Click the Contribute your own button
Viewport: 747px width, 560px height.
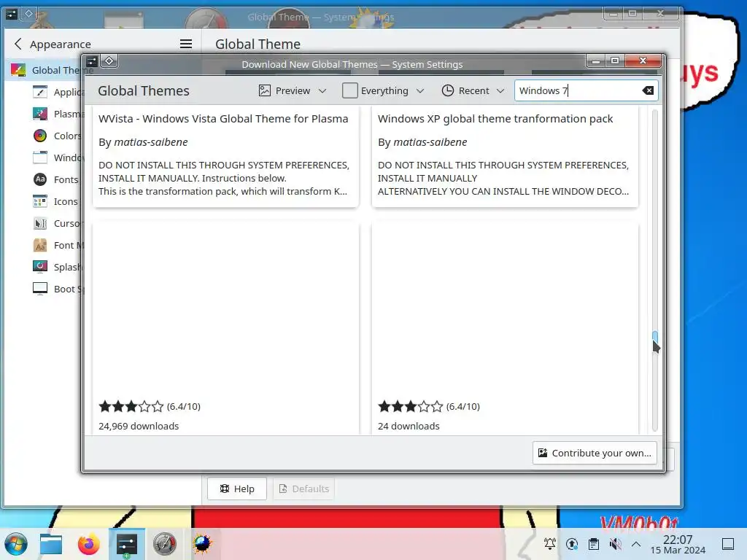[x=595, y=453]
